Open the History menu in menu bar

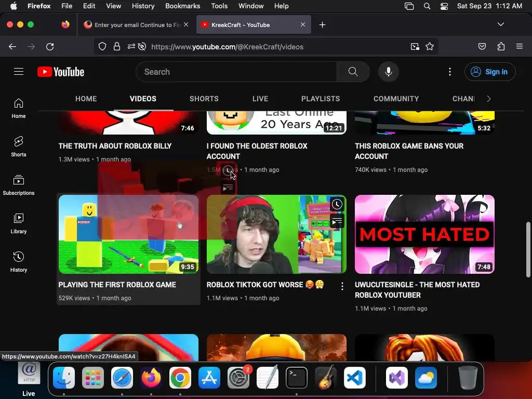pos(143,6)
